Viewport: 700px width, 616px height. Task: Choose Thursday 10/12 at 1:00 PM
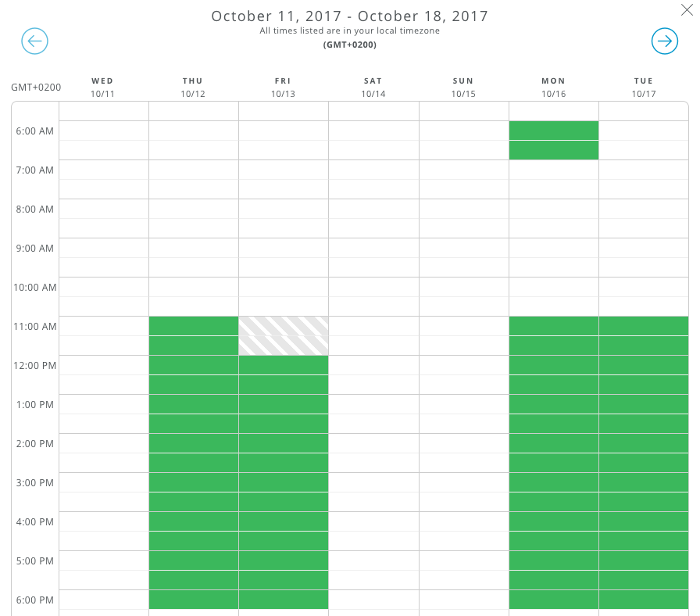pyautogui.click(x=194, y=404)
